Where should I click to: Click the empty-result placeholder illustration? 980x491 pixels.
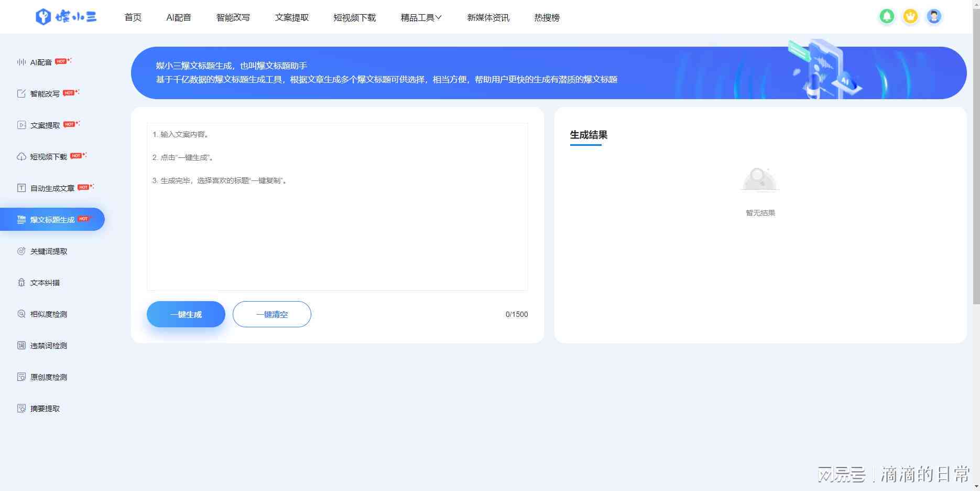point(760,180)
